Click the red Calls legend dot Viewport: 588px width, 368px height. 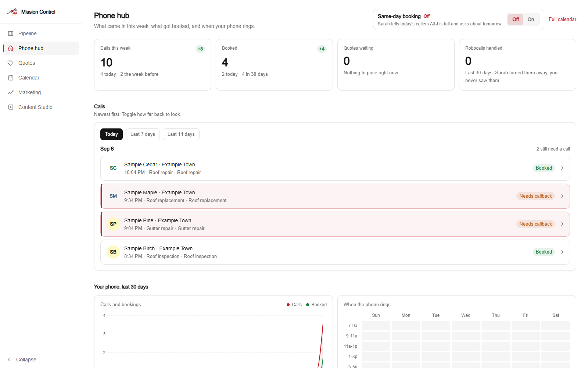(x=288, y=305)
